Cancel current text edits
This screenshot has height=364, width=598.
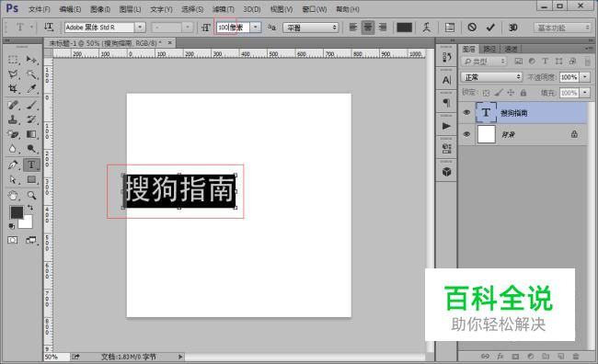472,27
